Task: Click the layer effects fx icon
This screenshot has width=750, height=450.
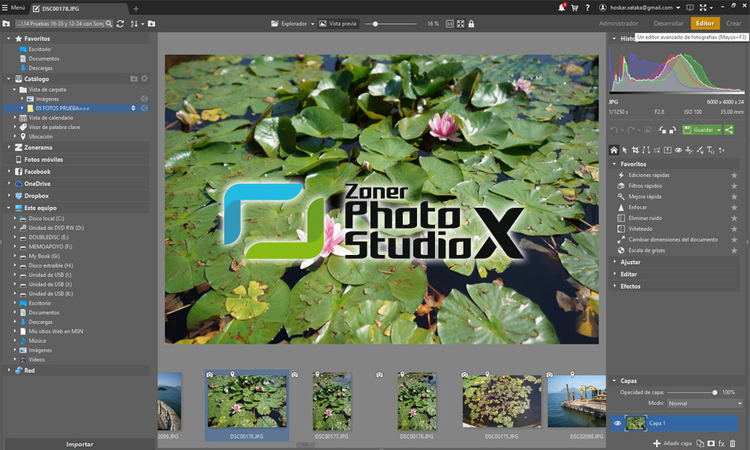Action: (721, 443)
